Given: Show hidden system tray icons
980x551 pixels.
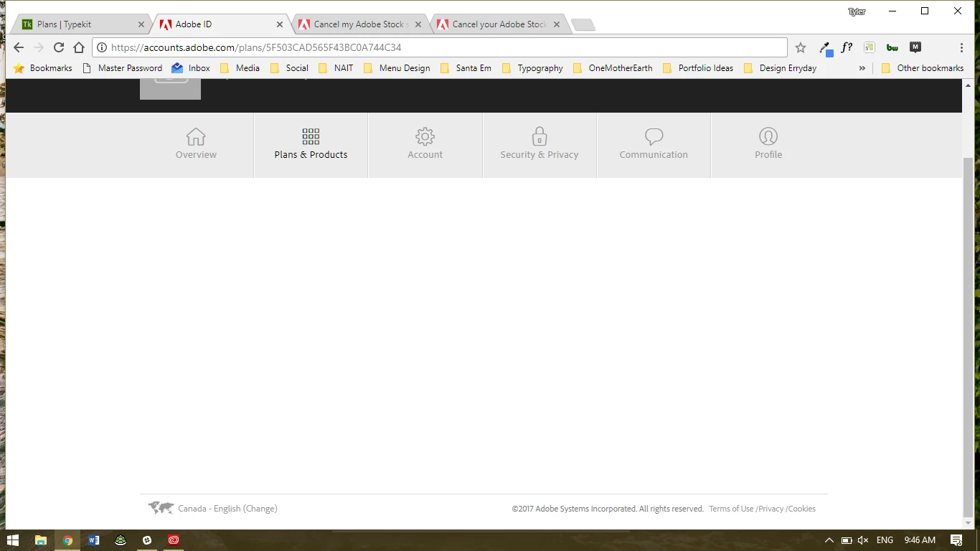Looking at the screenshot, I should pos(829,540).
